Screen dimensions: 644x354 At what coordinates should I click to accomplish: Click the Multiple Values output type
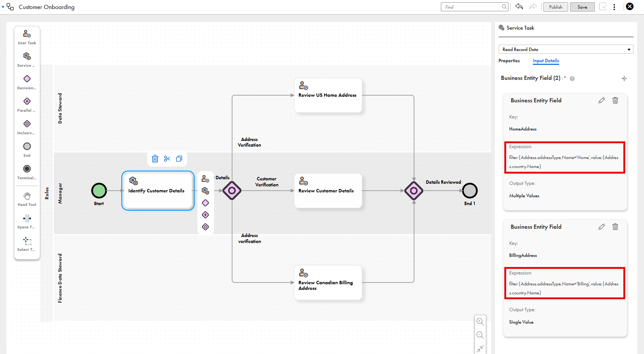[524, 196]
